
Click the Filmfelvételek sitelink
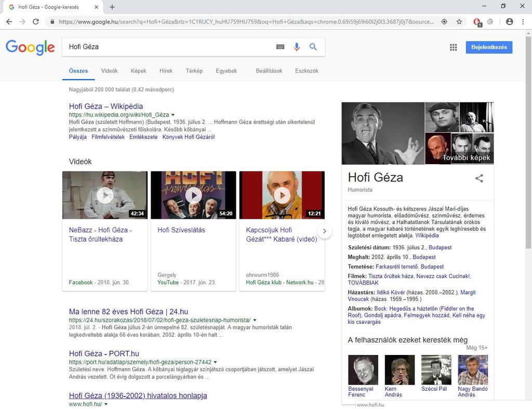(108, 137)
